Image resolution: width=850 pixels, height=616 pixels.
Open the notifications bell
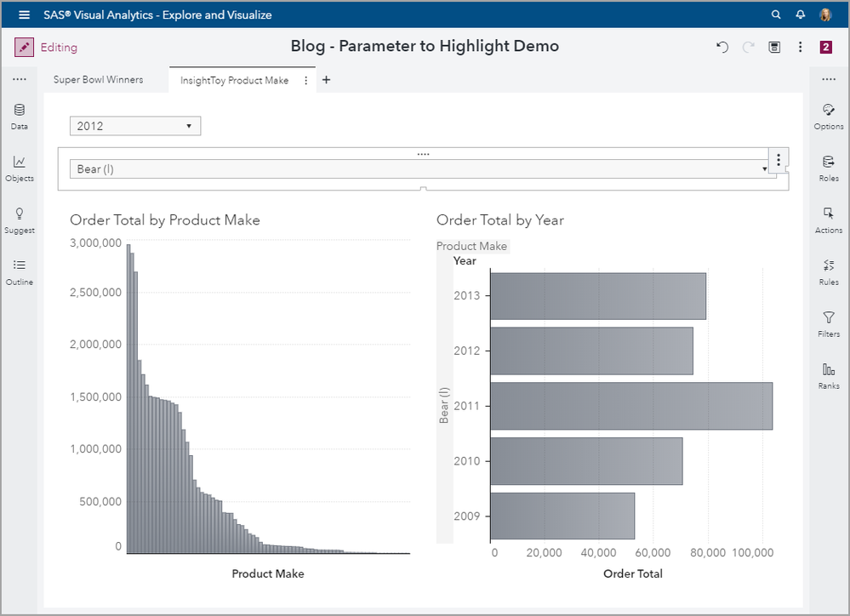[800, 14]
